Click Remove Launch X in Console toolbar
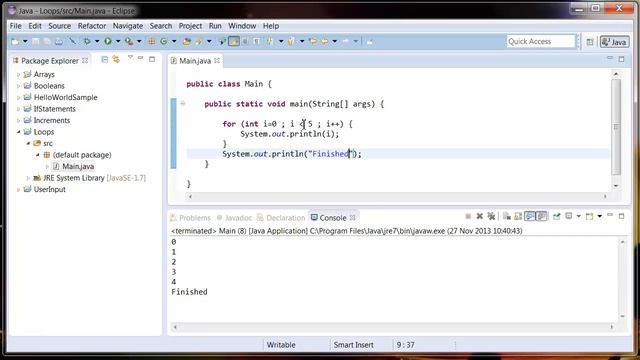640x360 pixels. coord(480,216)
